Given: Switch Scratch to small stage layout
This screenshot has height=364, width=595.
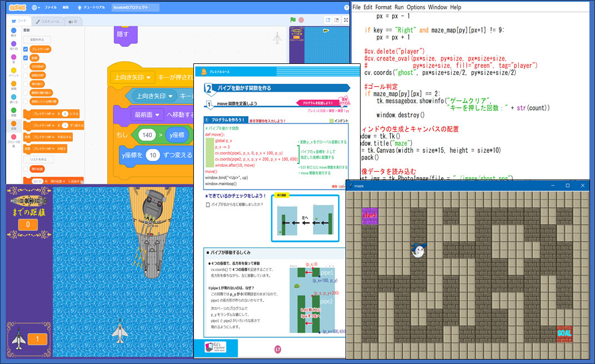Looking at the screenshot, I should point(328,20).
